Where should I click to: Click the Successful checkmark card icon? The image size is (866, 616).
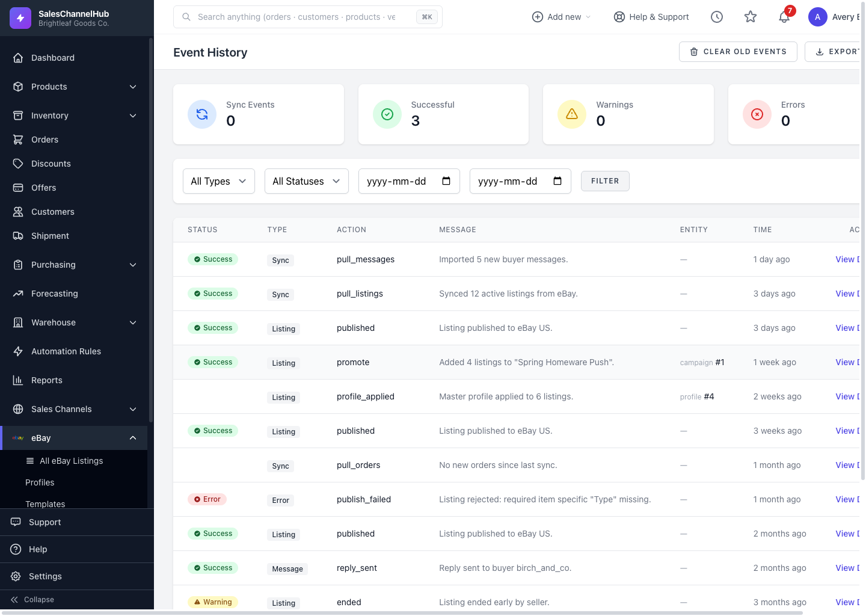pyautogui.click(x=387, y=114)
